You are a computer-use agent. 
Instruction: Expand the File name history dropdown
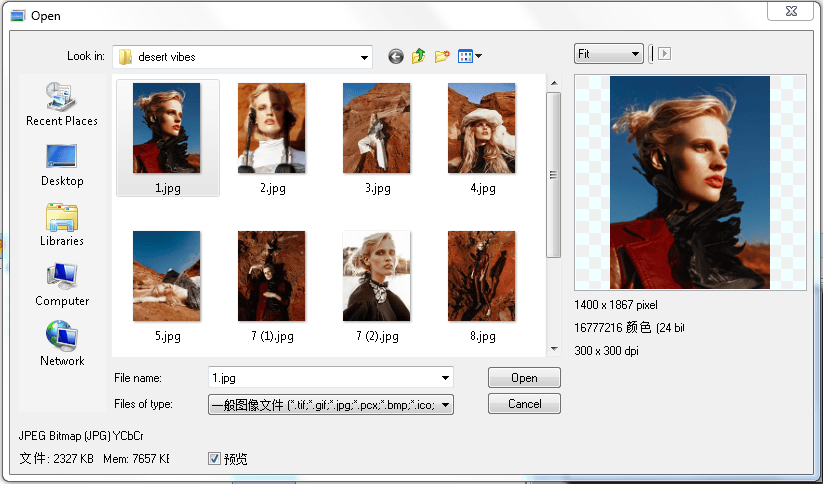(445, 378)
